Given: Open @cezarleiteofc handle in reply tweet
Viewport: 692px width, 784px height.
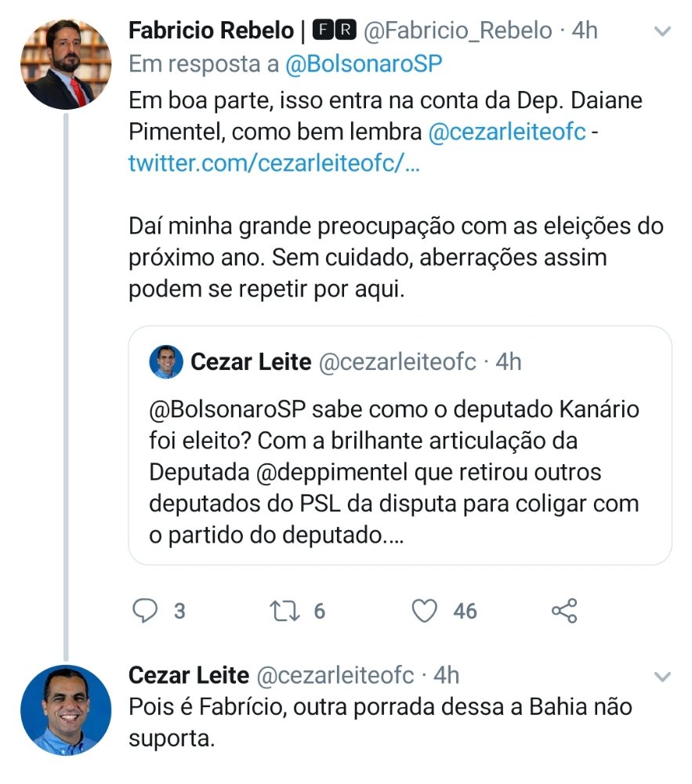Looking at the screenshot, I should tap(335, 675).
